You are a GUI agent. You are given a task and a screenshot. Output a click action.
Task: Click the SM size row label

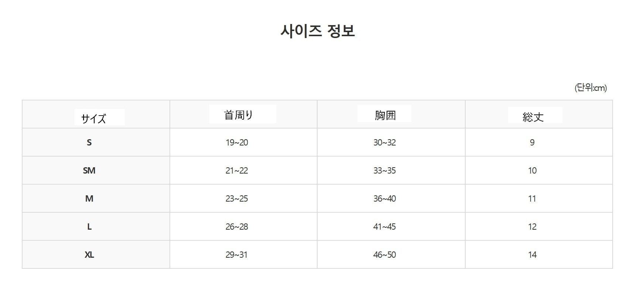point(89,171)
